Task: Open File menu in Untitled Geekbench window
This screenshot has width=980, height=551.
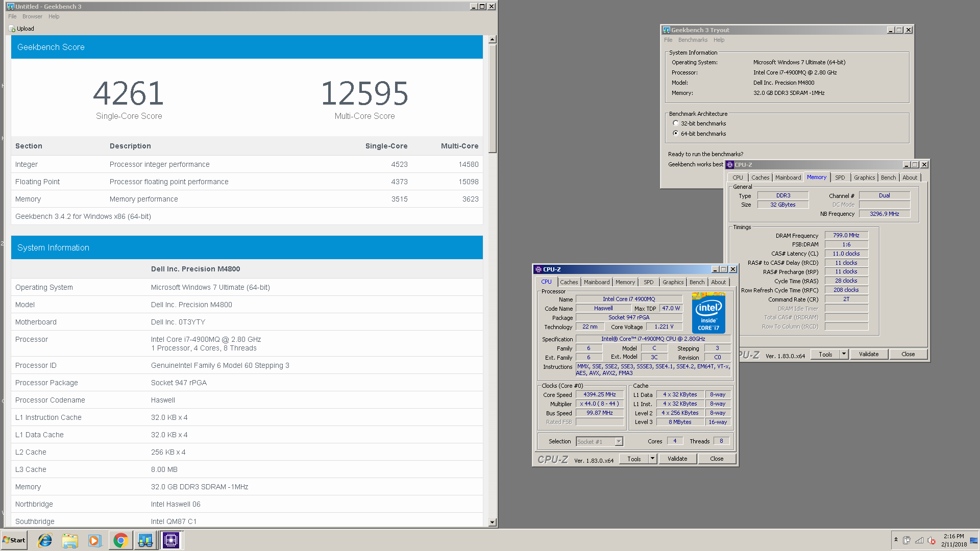Action: (12, 17)
